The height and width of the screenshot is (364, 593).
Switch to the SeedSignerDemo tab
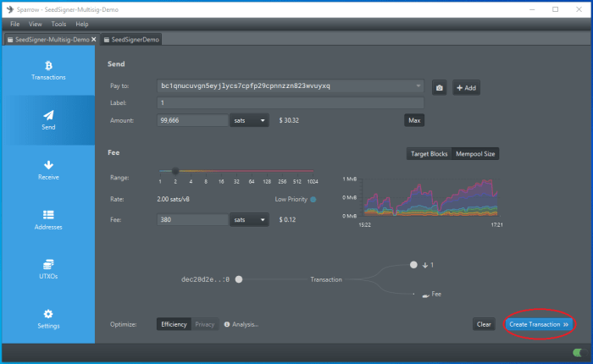(135, 39)
